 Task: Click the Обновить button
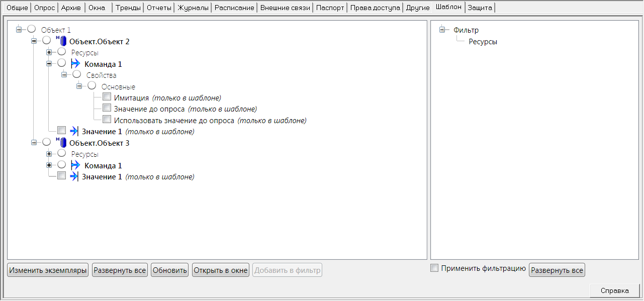click(169, 270)
